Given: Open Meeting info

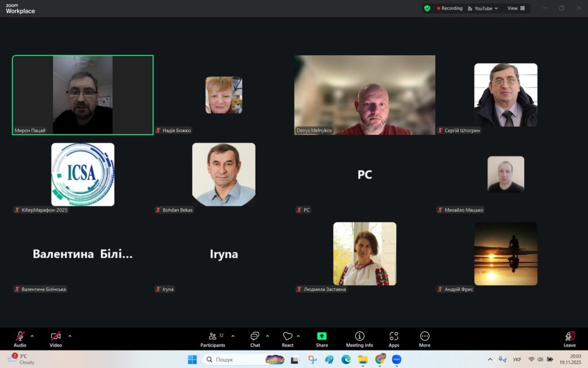Looking at the screenshot, I should [x=359, y=339].
